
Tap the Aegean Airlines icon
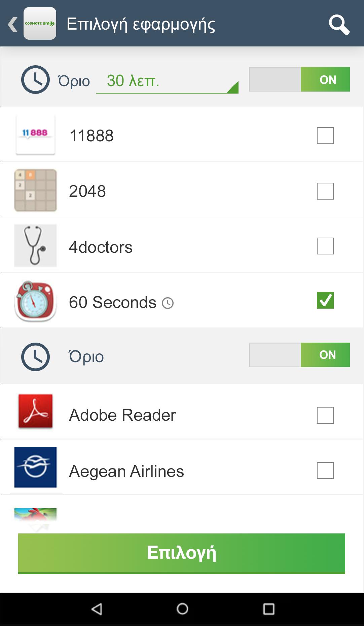click(x=35, y=467)
